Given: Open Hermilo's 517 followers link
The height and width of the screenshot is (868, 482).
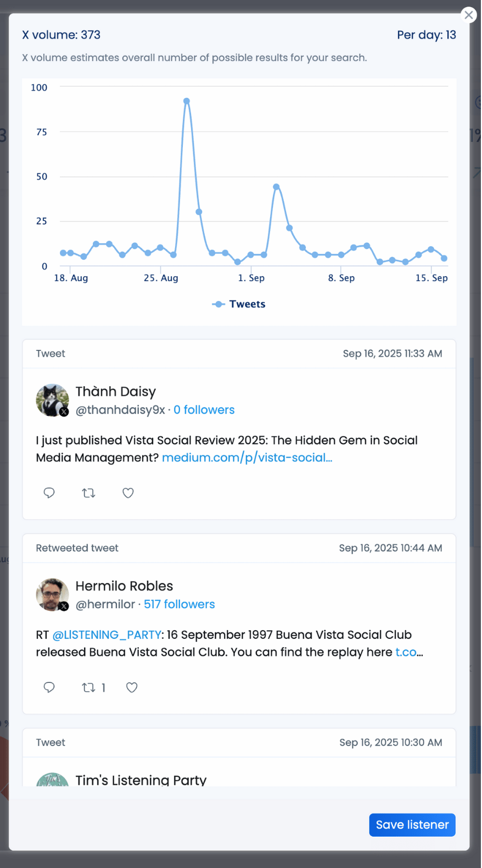Looking at the screenshot, I should [x=180, y=604].
